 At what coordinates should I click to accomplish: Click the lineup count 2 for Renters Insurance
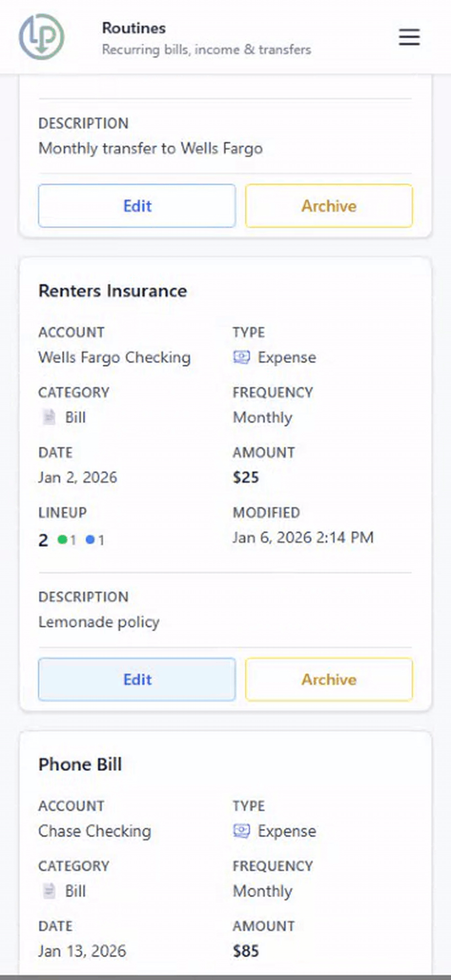(x=43, y=539)
